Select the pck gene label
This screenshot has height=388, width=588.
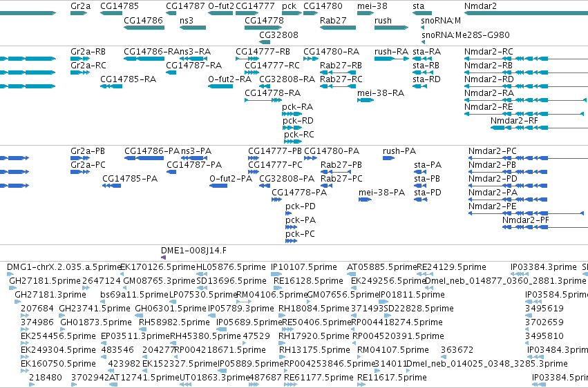[289, 6]
